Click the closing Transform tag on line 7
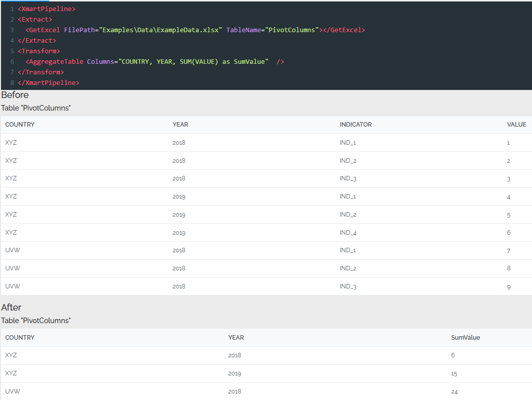This screenshot has width=532, height=400. tap(41, 72)
